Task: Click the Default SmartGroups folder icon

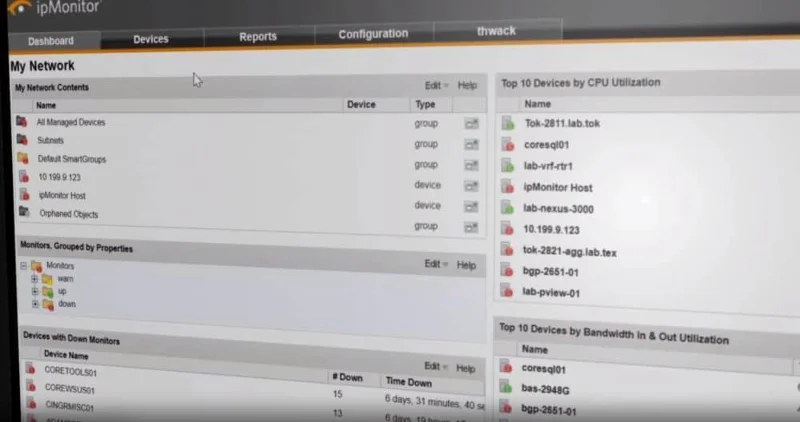Action: [23, 158]
